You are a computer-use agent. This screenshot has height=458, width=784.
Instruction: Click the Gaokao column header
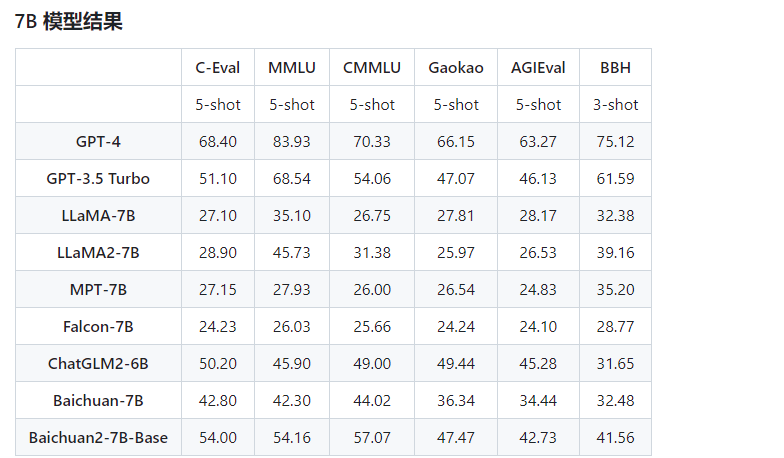coord(456,67)
